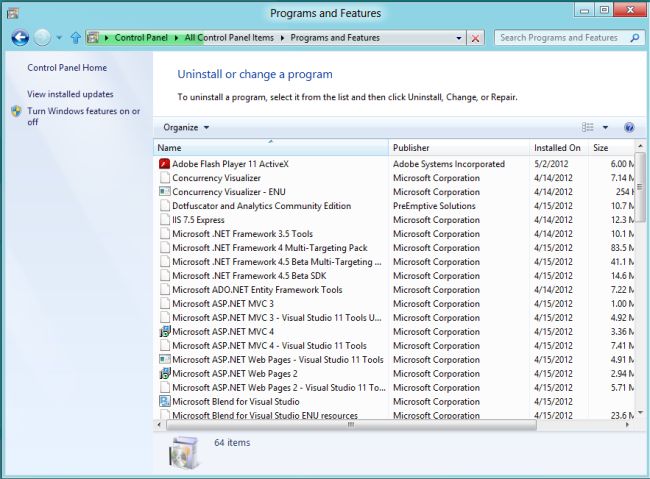Viewport: 650px width, 479px height.
Task: Go back with the blue Back arrow
Action: (x=19, y=38)
